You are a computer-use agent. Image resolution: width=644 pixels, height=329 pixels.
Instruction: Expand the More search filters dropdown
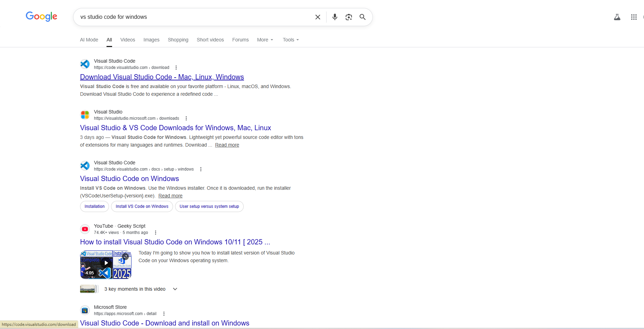(265, 40)
